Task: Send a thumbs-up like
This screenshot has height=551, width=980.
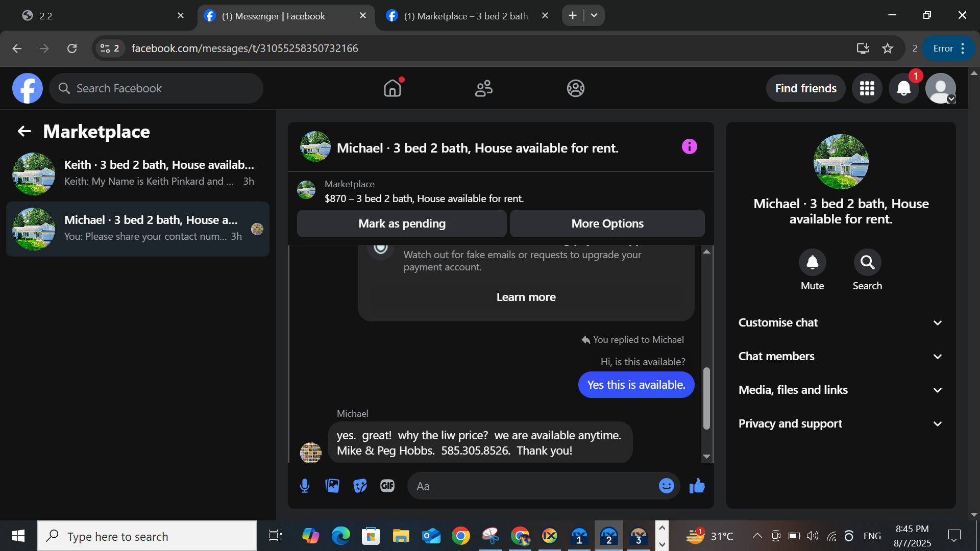Action: point(697,486)
